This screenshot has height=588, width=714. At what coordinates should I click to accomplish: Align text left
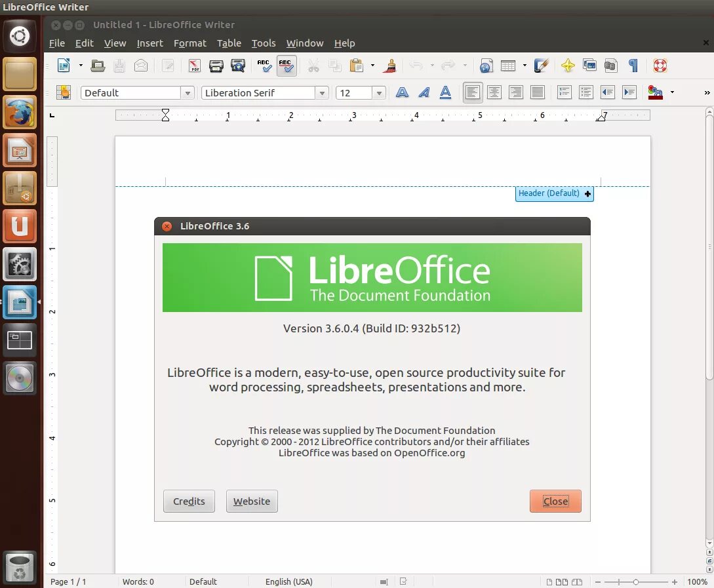point(473,92)
